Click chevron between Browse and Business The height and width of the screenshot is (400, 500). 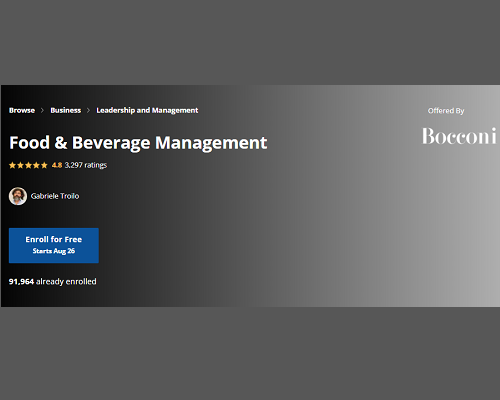point(42,110)
